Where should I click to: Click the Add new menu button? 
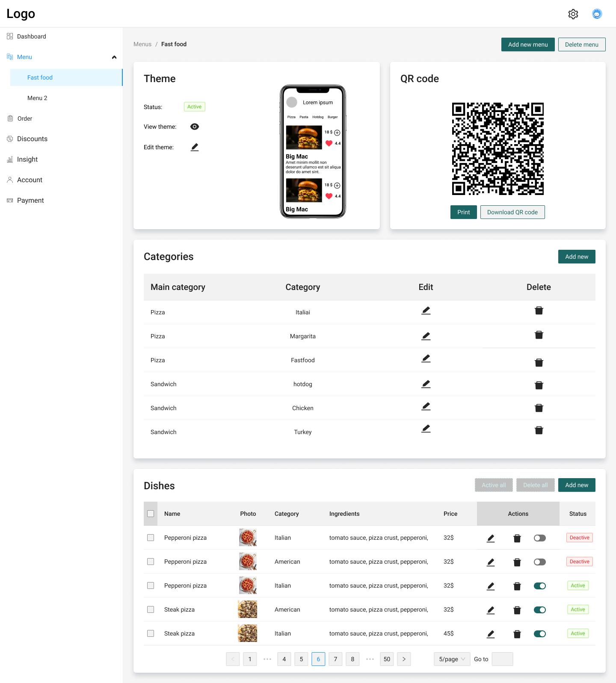point(528,44)
